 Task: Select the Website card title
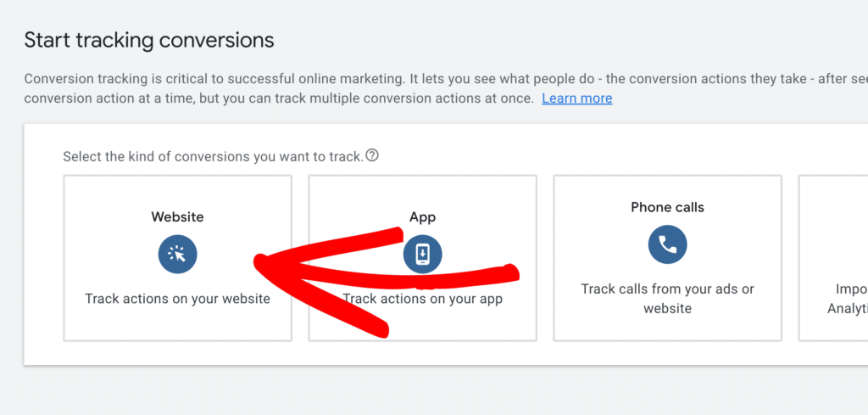177,217
